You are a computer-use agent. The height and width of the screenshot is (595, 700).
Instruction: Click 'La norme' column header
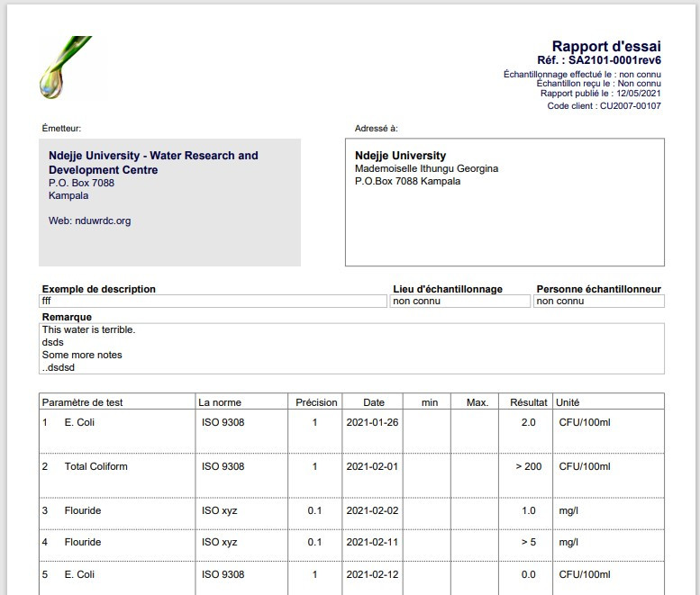pyautogui.click(x=220, y=402)
